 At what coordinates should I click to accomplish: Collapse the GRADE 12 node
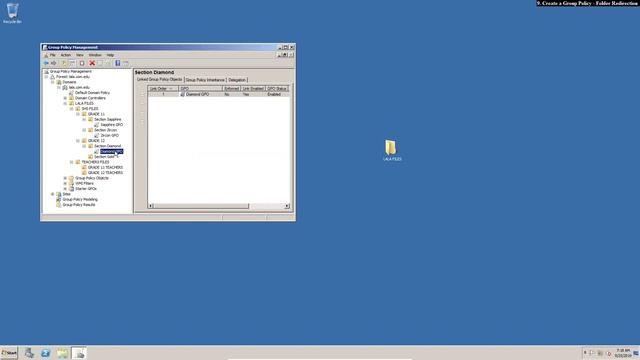tap(78, 140)
